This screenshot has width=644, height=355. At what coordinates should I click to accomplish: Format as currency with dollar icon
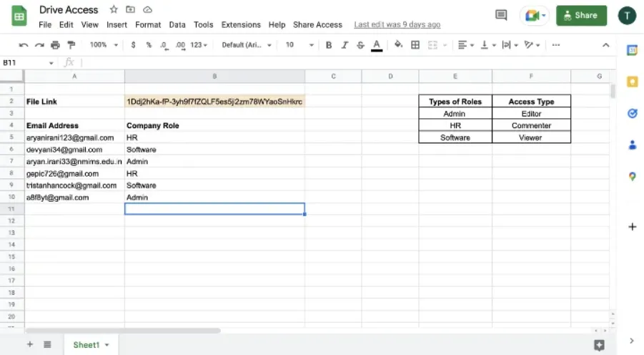133,45
